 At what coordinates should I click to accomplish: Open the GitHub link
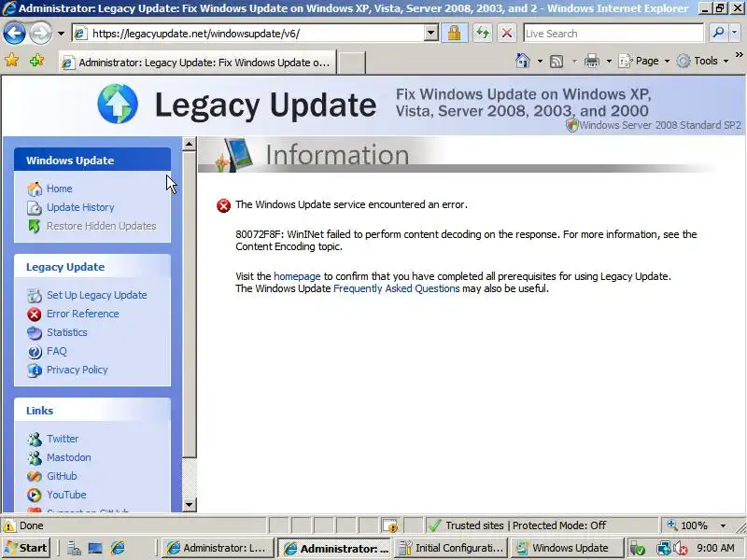[62, 476]
